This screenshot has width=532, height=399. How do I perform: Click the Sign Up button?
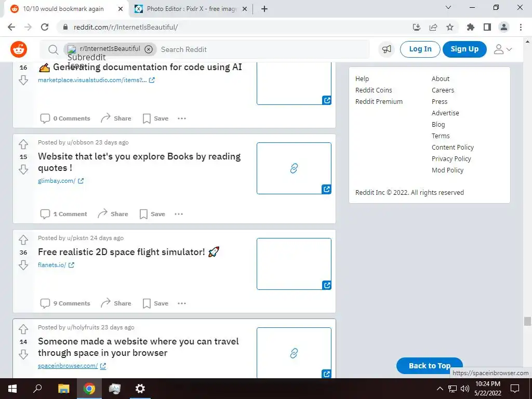coord(464,49)
